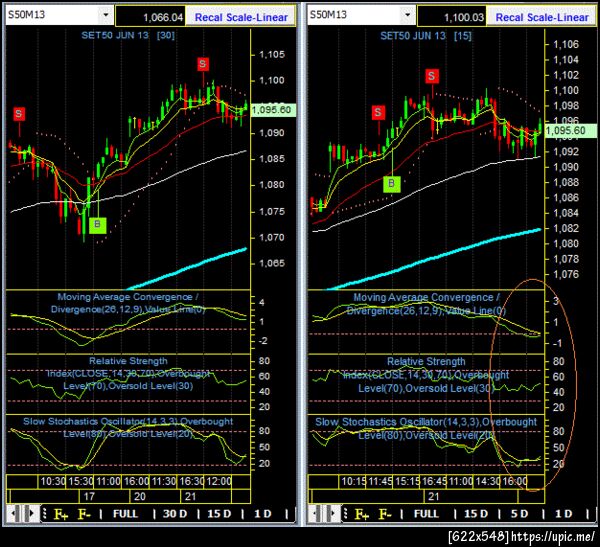Click the MACD indicator label on the left chart

pyautogui.click(x=128, y=303)
